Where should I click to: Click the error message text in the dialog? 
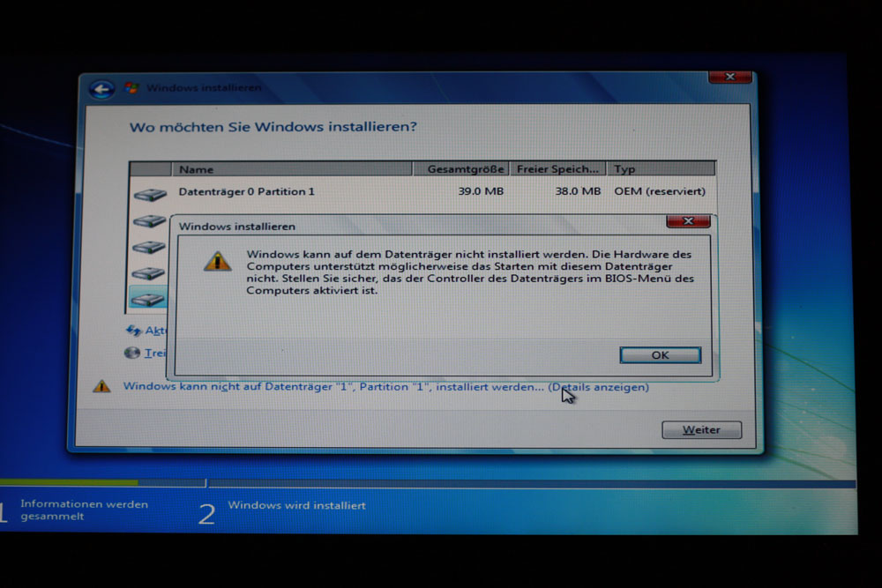click(470, 272)
